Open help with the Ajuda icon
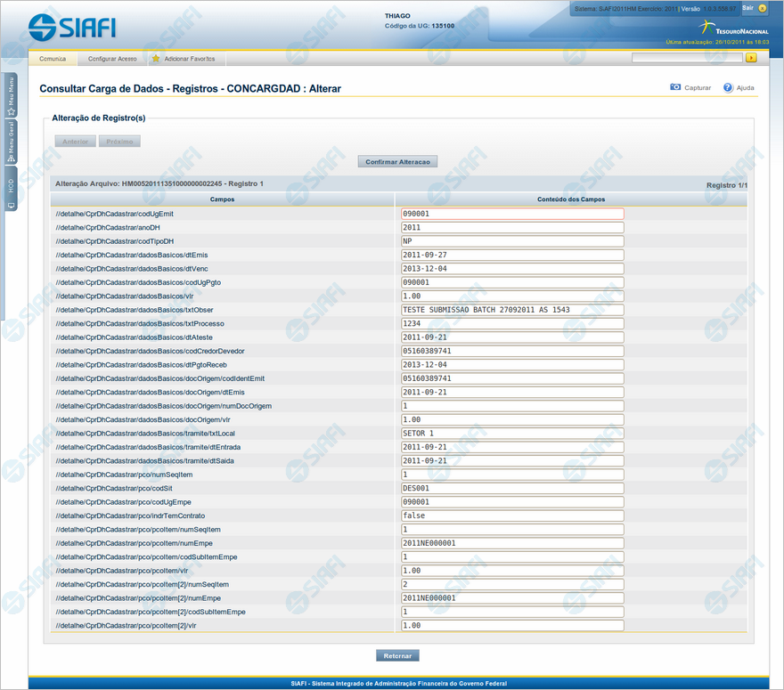 (728, 88)
